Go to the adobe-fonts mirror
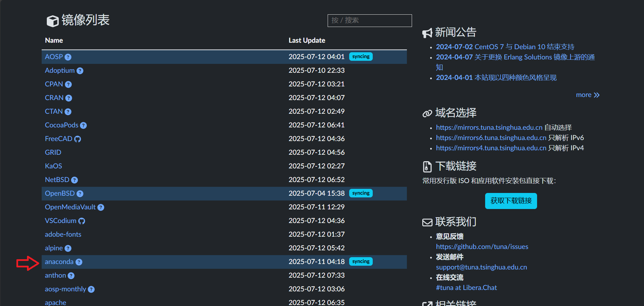The height and width of the screenshot is (306, 644). (63, 234)
